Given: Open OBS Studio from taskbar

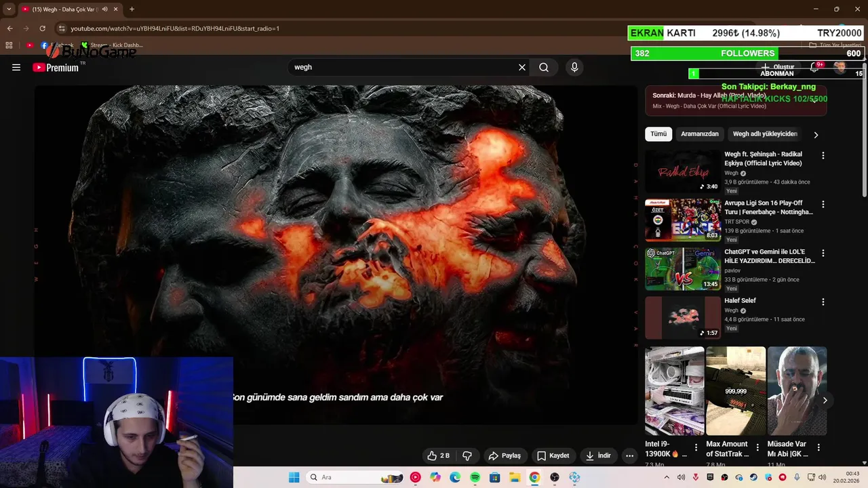Looking at the screenshot, I should [x=555, y=477].
